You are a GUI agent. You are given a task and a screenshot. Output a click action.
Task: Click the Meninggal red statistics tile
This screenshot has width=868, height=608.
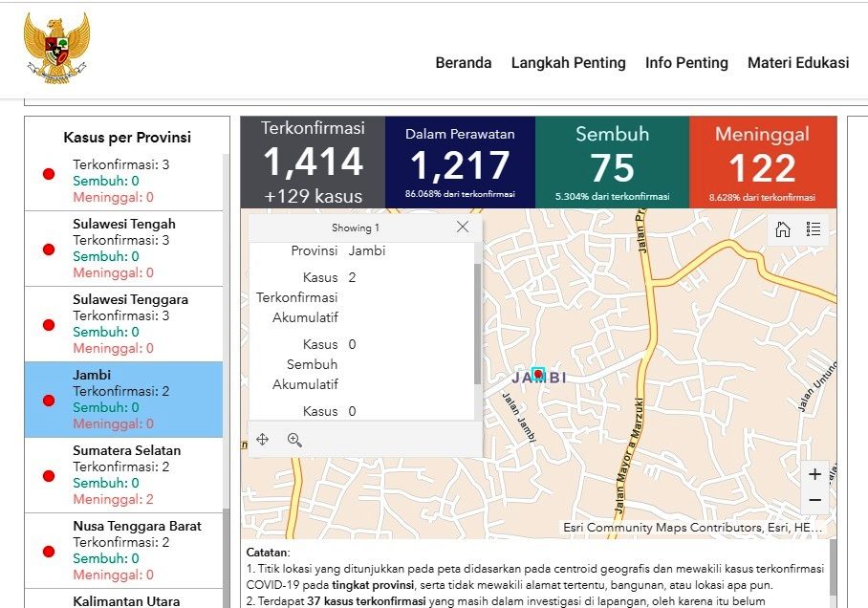click(x=762, y=163)
